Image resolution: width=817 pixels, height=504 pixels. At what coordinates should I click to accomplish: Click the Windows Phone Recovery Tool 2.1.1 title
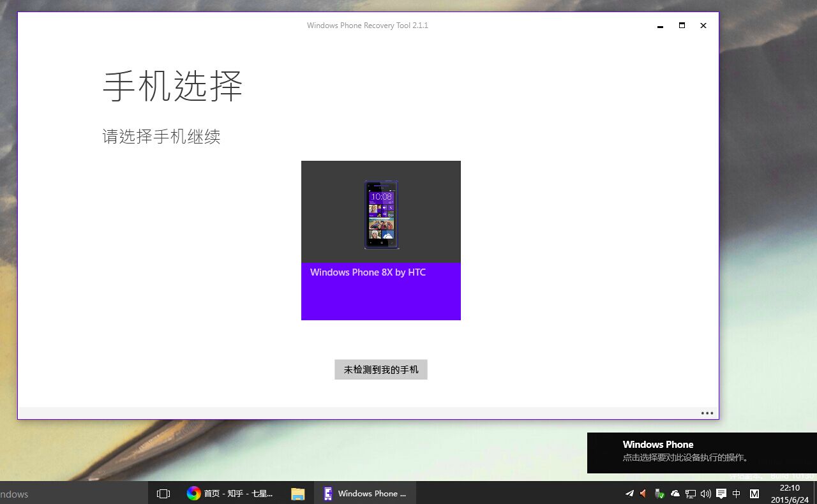coord(368,26)
